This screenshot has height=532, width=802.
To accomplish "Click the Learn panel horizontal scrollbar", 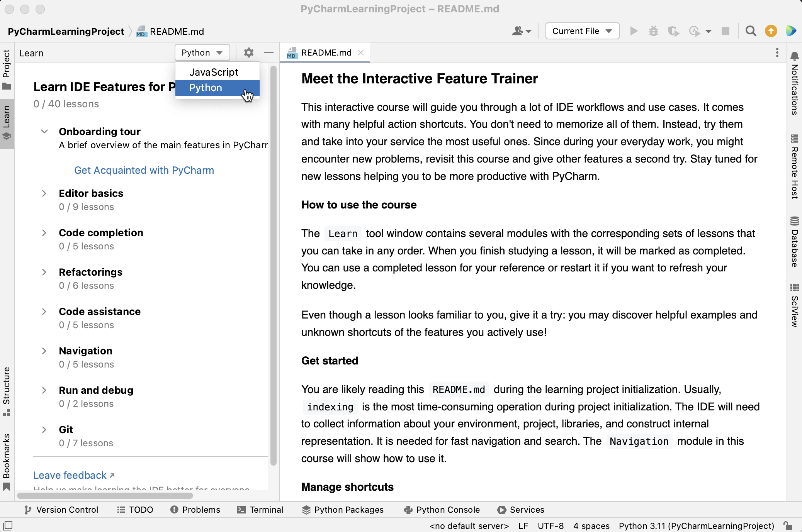I will [105, 495].
